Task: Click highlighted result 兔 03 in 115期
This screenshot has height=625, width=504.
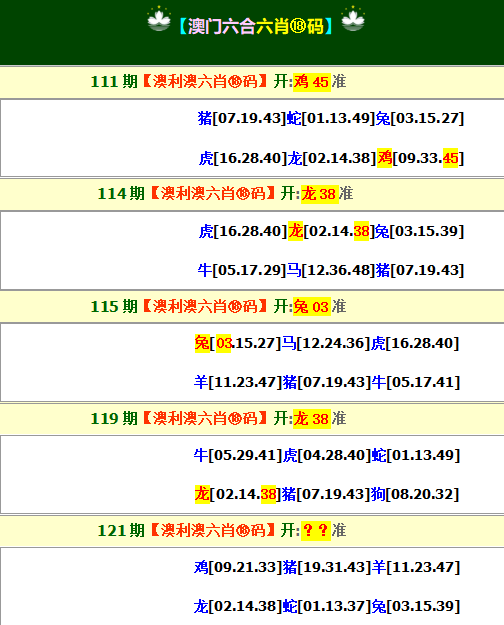Action: (312, 307)
